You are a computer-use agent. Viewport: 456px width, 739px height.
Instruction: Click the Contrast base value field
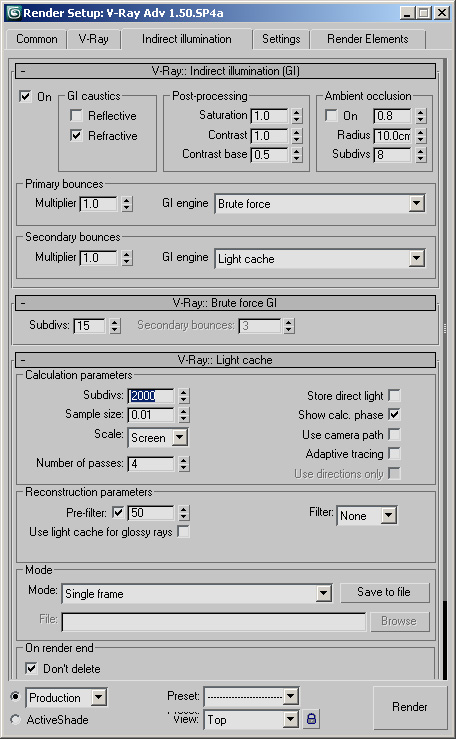tap(269, 155)
